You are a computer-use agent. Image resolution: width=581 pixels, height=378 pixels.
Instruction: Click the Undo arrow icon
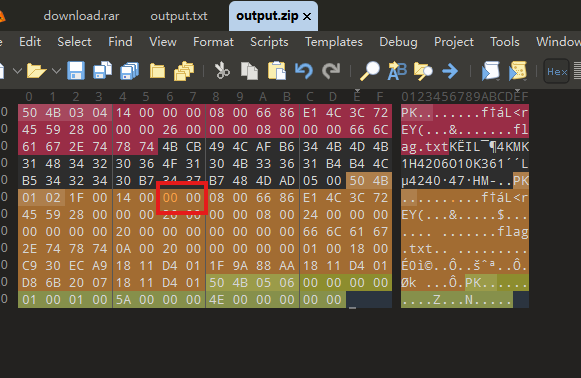(x=304, y=70)
